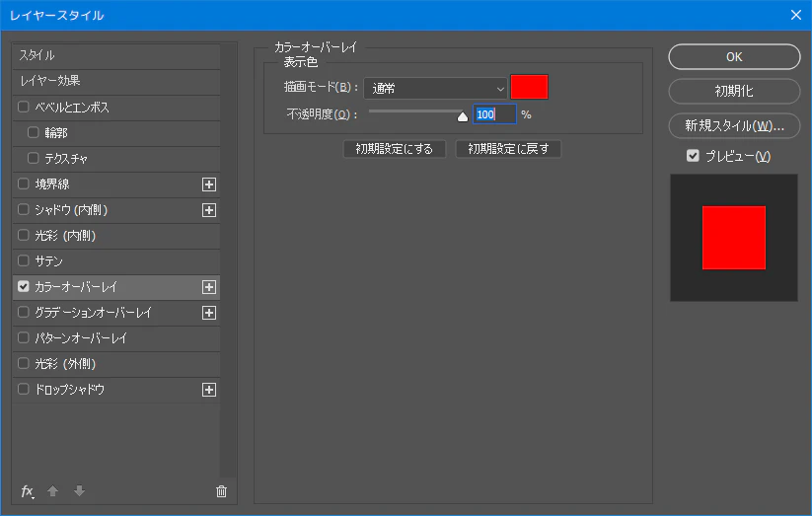The width and height of the screenshot is (812, 516).
Task: Click the red style preview thumbnail
Action: (x=734, y=238)
